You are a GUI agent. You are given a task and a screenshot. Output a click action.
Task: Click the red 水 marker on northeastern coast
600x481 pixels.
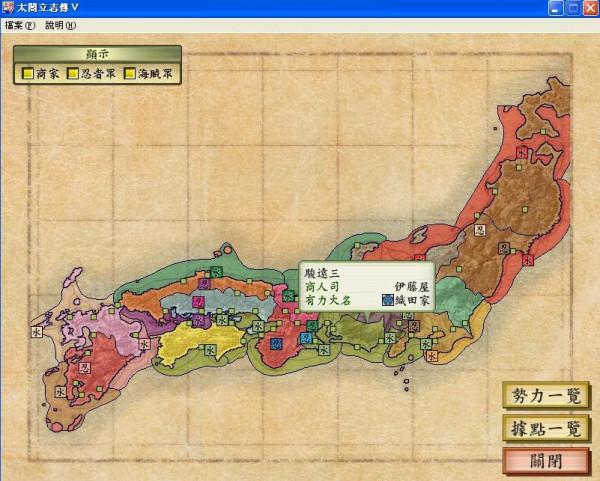point(527,260)
